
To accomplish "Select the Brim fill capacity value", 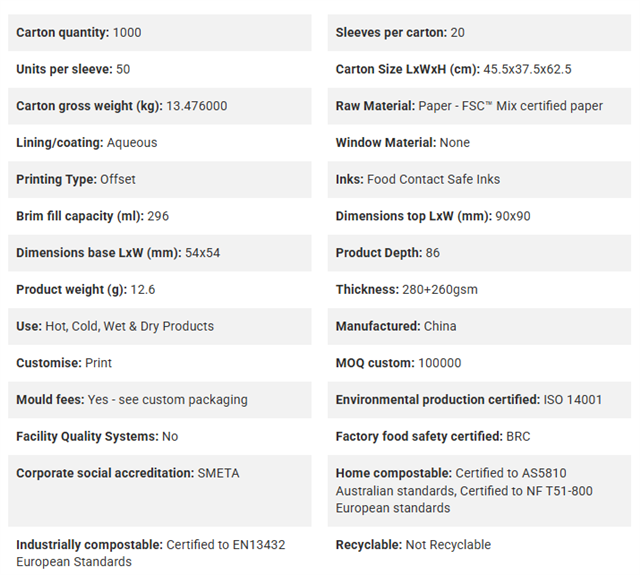I will point(158,216).
